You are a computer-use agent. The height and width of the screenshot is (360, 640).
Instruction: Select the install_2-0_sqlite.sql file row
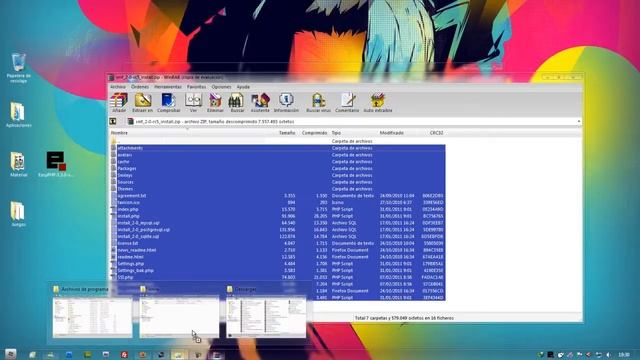(x=278, y=236)
